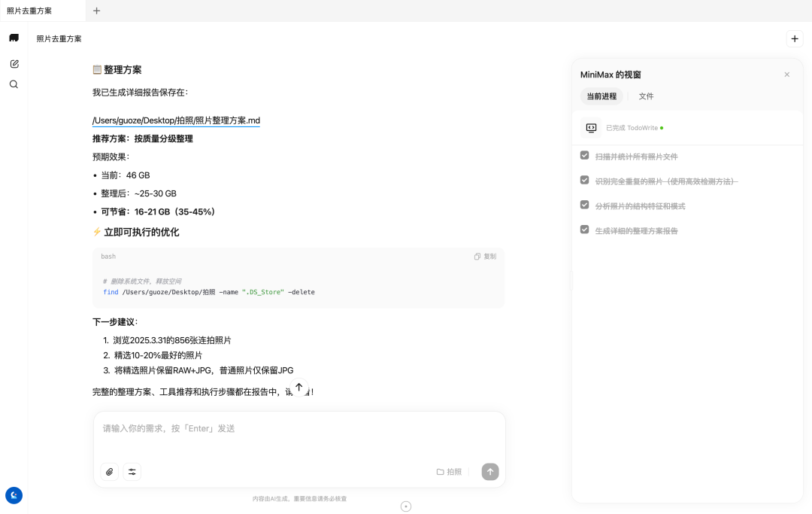Click the TodoWrite terminal icon in MiniMax window
The width and height of the screenshot is (812, 514).
coord(590,127)
